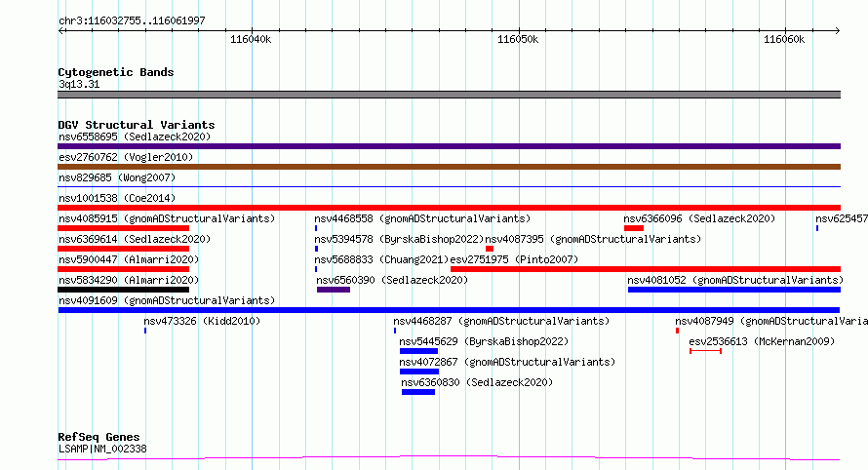Open nsv5394578 (ByrskaBishop2022) label

coord(399,239)
